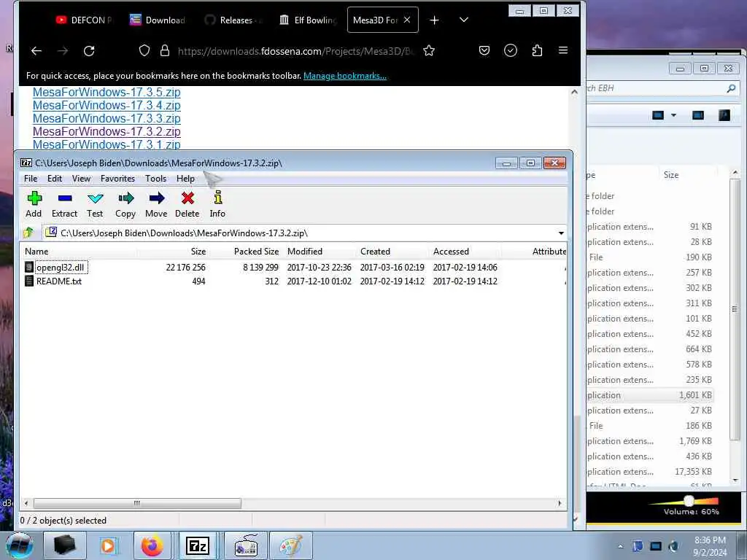Open the File menu in 7-Zip
Screen dimensions: 747x560
pyautogui.click(x=31, y=179)
